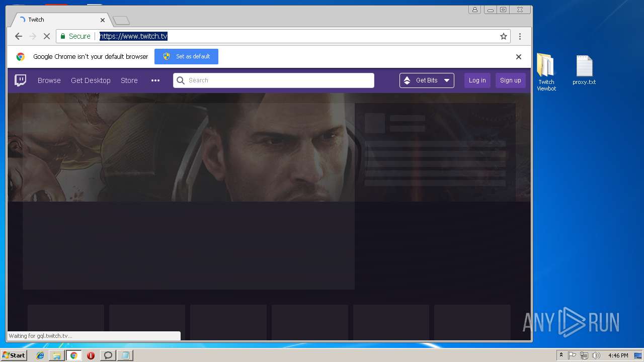
Task: Bookmark this page with the star icon
Action: pyautogui.click(x=503, y=36)
